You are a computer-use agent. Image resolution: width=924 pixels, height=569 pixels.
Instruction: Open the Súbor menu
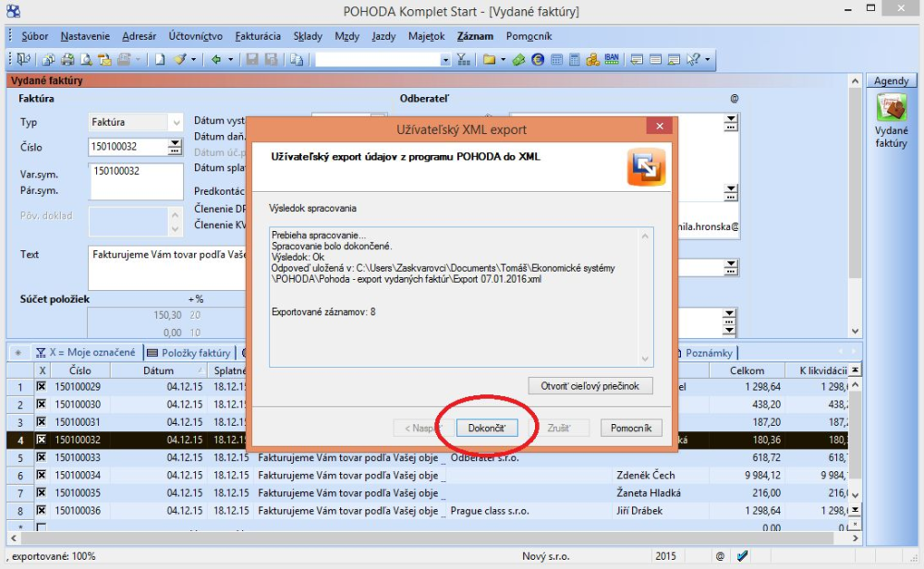click(35, 36)
